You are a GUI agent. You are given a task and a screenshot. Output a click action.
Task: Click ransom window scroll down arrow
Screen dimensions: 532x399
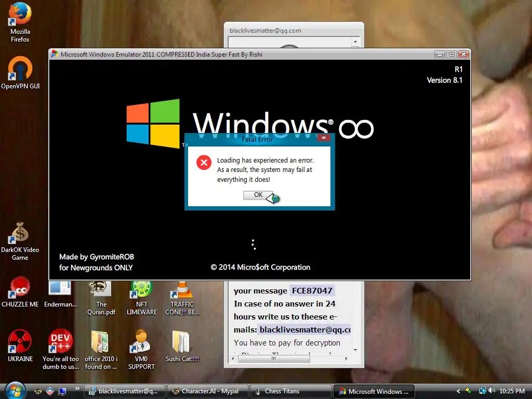click(x=355, y=350)
